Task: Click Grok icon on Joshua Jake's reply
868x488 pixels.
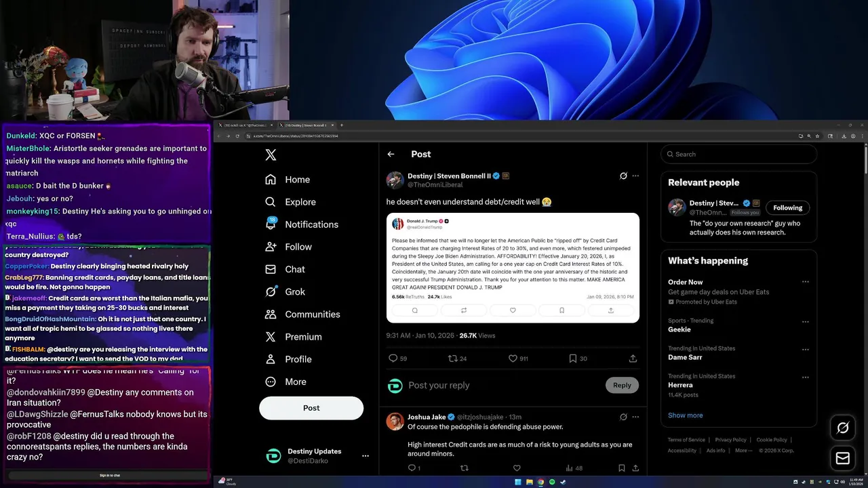Action: tap(623, 417)
